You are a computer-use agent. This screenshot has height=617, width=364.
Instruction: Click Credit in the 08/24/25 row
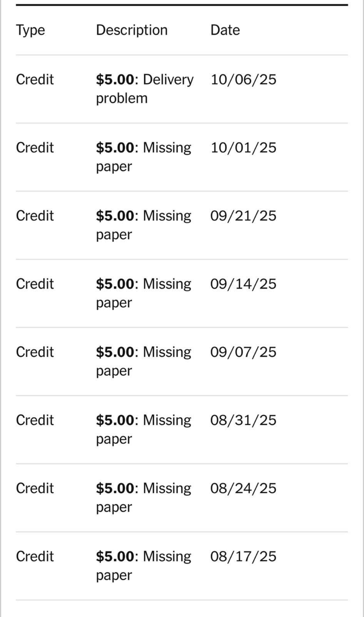click(x=35, y=488)
